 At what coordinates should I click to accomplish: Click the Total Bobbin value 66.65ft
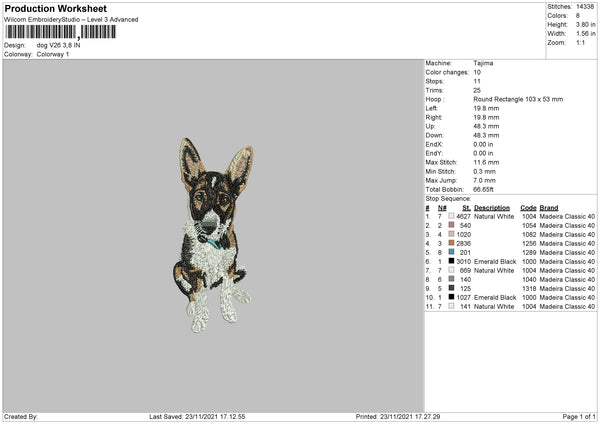click(x=483, y=189)
